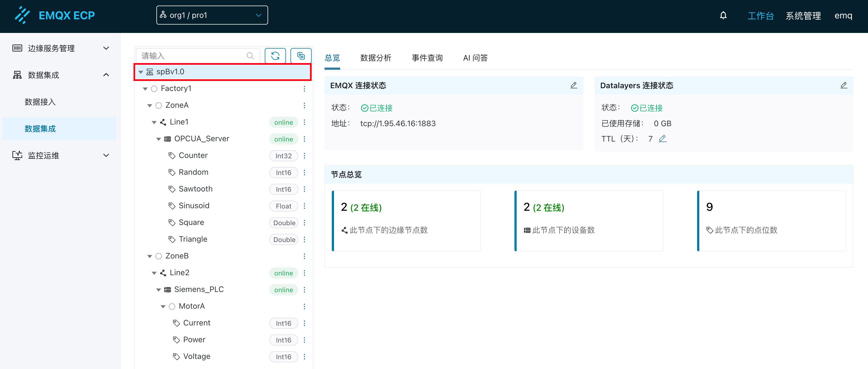This screenshot has width=868, height=369.
Task: Click the TTL days edit pencil
Action: [662, 138]
